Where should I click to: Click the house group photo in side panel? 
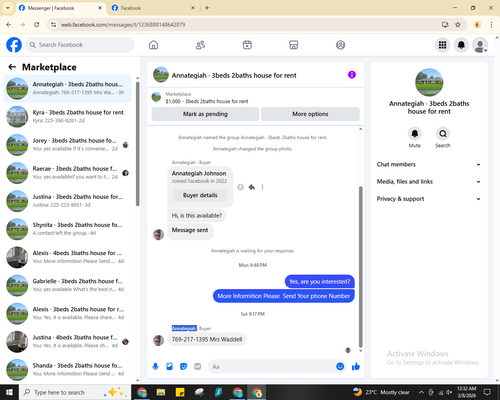pos(429,82)
